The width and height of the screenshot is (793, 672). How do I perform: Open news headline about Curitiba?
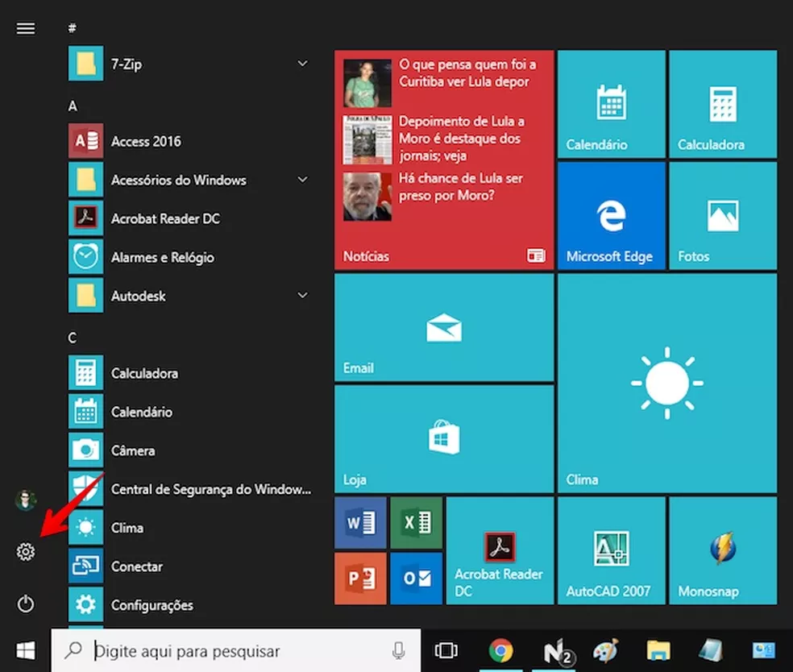click(467, 73)
